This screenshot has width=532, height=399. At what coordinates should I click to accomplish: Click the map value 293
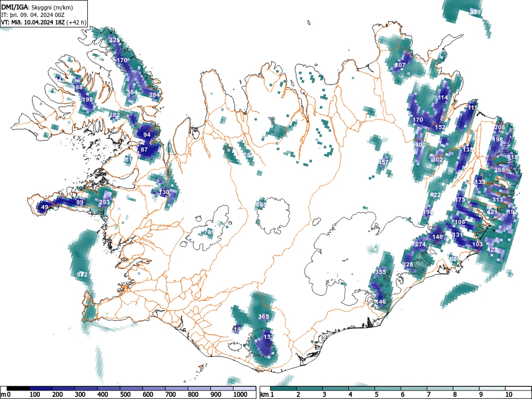(x=104, y=202)
